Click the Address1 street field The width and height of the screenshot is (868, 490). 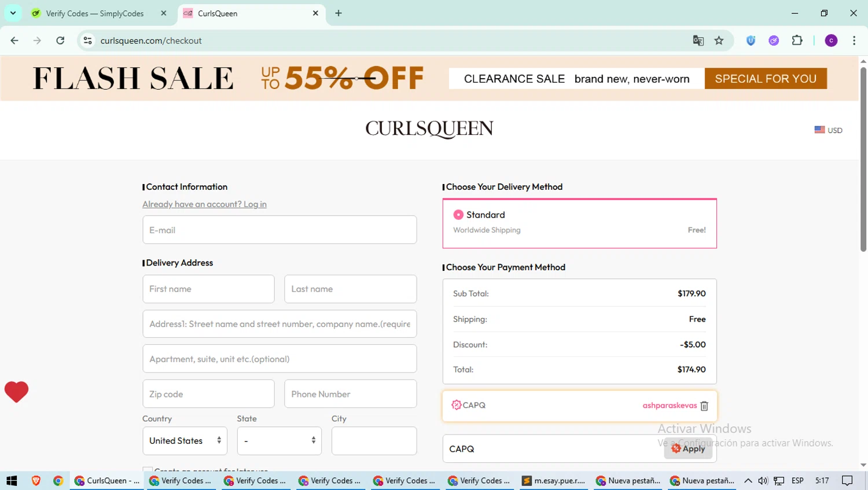tap(279, 324)
